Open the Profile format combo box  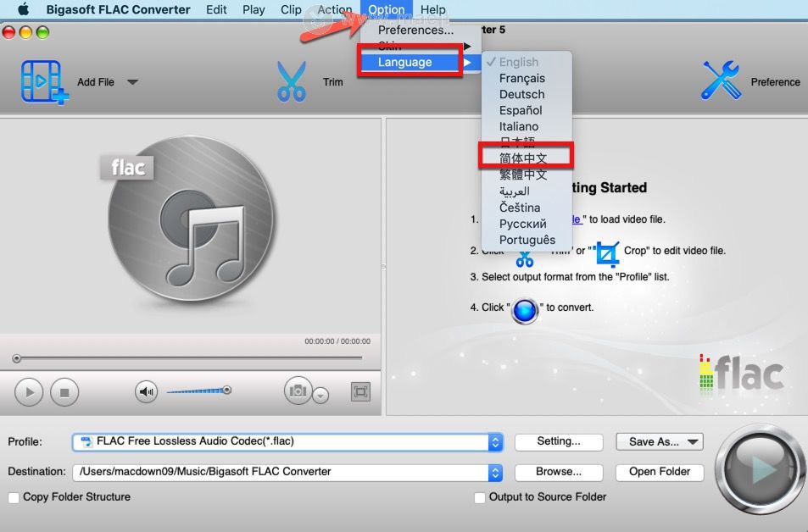pos(287,442)
